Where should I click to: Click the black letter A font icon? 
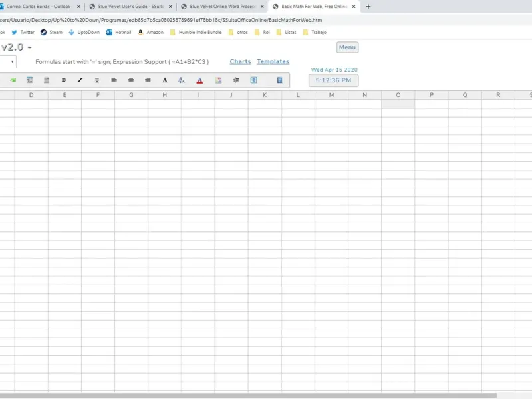click(165, 80)
